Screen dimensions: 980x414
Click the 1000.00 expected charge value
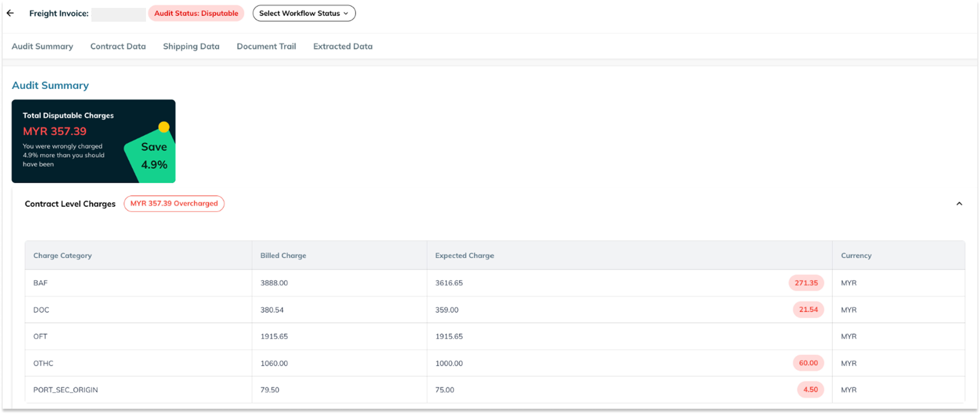pyautogui.click(x=449, y=363)
